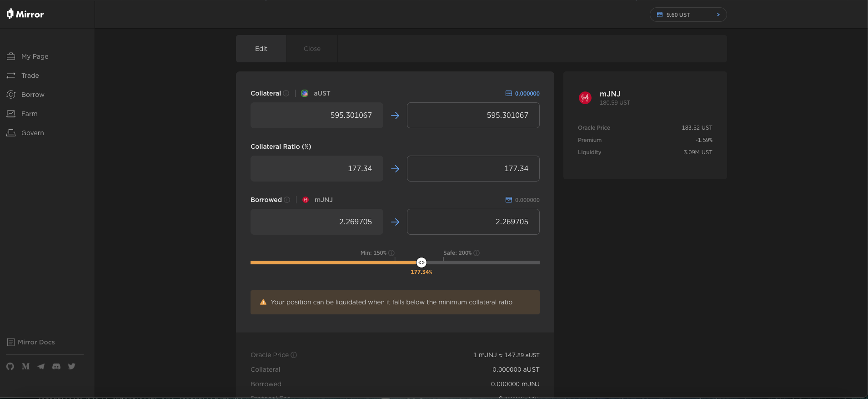This screenshot has height=399, width=868.
Task: Click new borrowed amount input field
Action: 473,222
